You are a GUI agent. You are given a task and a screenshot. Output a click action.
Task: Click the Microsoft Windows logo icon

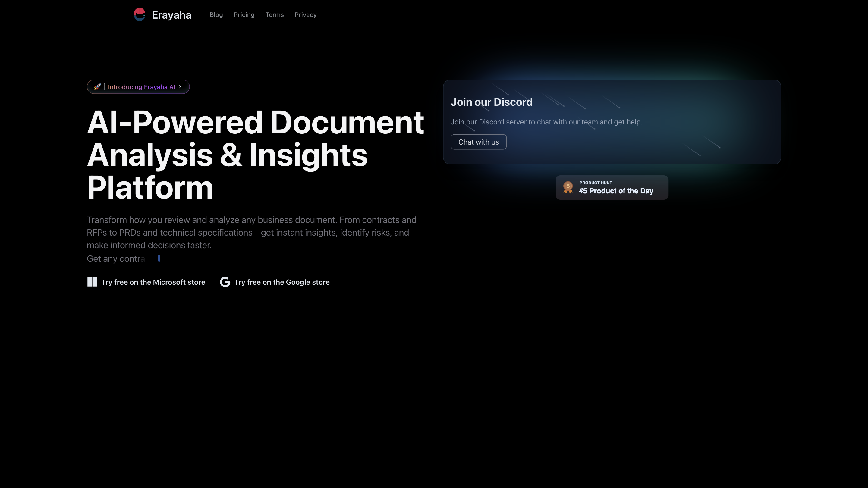[92, 282]
